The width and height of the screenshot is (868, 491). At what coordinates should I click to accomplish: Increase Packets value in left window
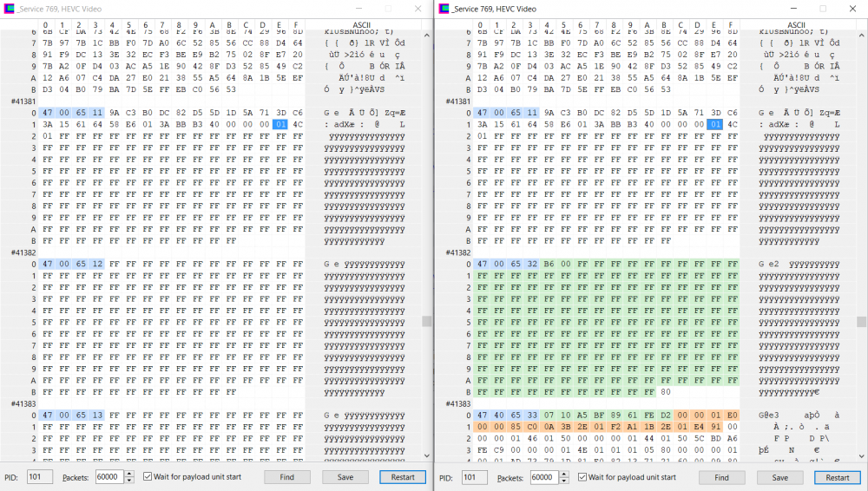[129, 474]
